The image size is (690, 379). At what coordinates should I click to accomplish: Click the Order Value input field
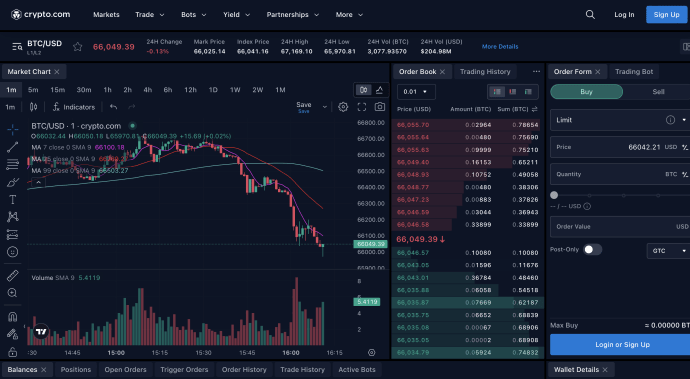[x=620, y=227]
